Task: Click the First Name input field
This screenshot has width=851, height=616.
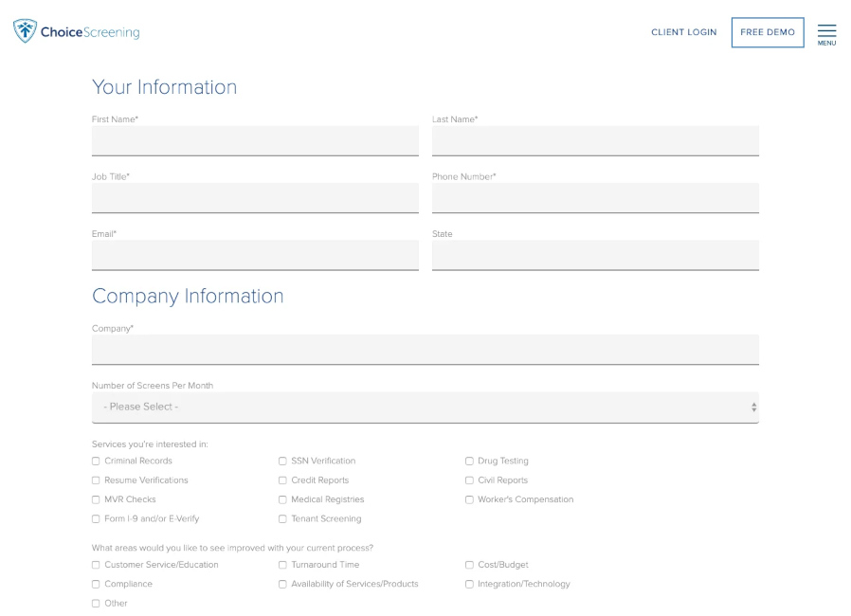Action: (254, 140)
